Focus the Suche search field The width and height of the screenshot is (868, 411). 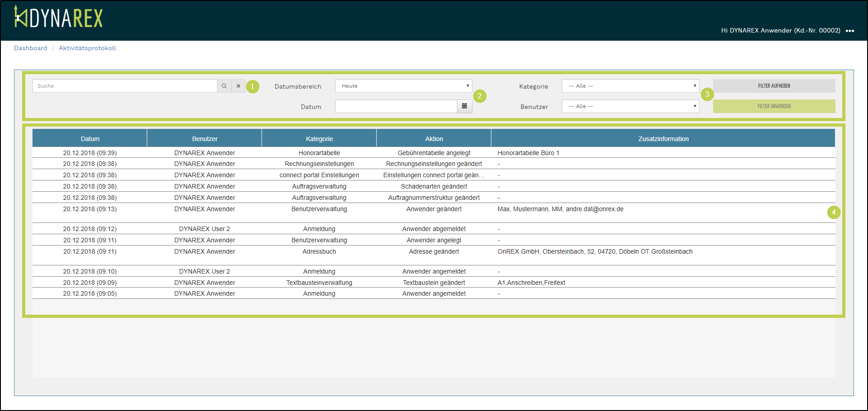pos(125,86)
